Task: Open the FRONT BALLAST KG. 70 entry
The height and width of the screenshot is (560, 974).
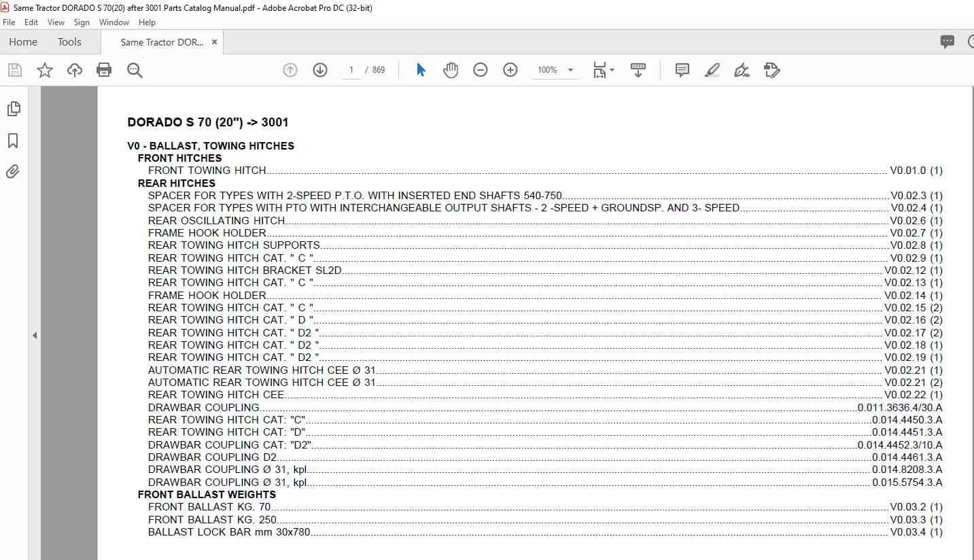Action: (x=209, y=507)
